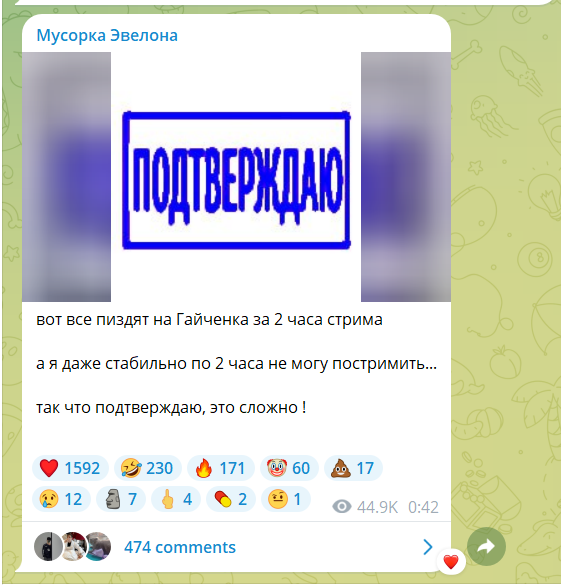The image size is (561, 585).
Task: Open the ПОДТВЕРЖДАЮ stamp image
Action: pos(236,177)
